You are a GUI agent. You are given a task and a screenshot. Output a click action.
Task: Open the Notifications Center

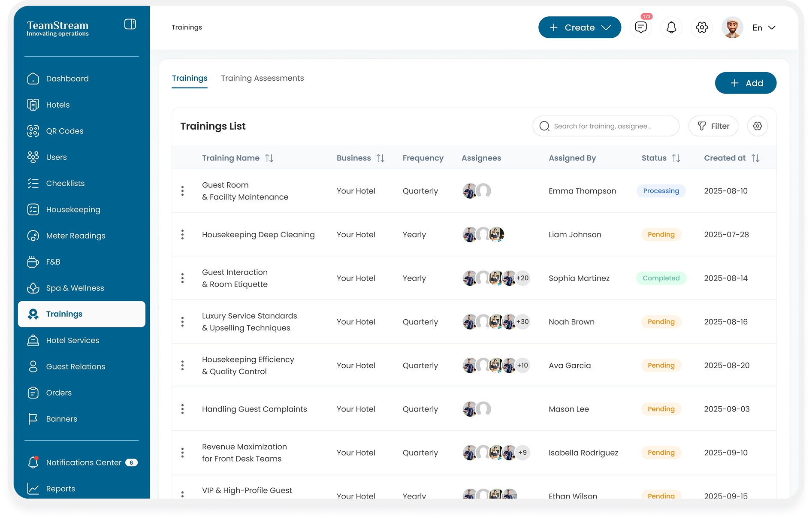point(83,463)
